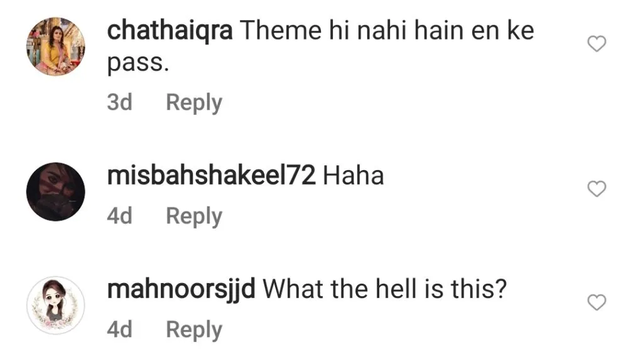The height and width of the screenshot is (364, 643).
Task: Open chathaiqra's profile picture
Action: pos(56,46)
